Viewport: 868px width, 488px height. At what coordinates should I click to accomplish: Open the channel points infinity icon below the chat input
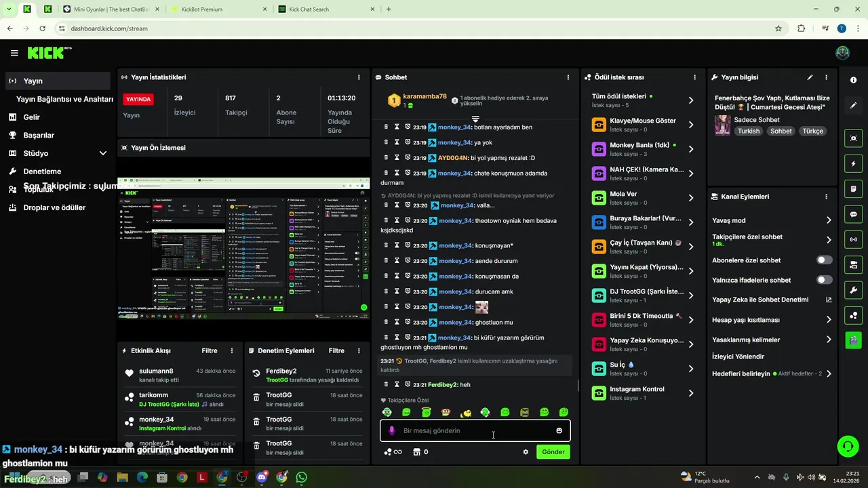pyautogui.click(x=393, y=452)
